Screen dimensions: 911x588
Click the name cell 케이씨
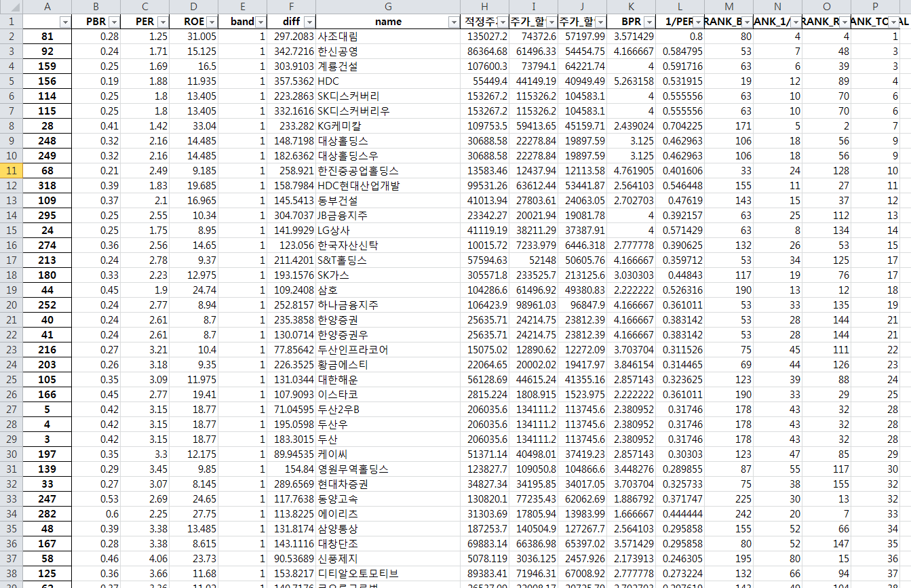(x=388, y=454)
